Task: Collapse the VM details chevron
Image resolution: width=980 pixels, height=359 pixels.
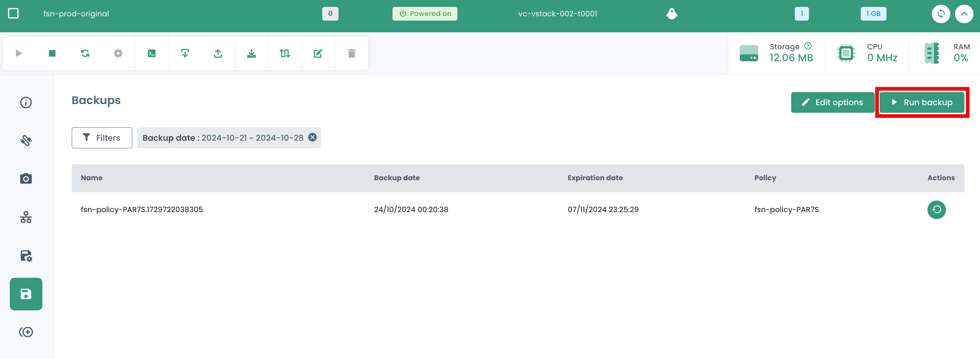Action: click(x=964, y=14)
